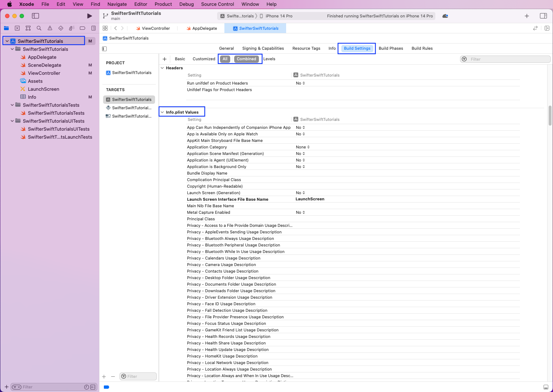Add a new target with plus button
553x392 pixels.
[x=104, y=377]
